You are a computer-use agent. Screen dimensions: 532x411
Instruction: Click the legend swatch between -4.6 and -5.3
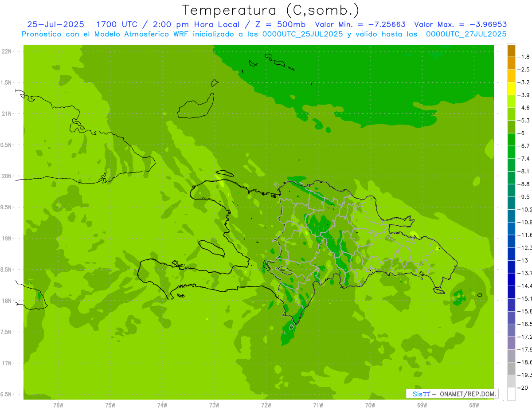coord(511,114)
